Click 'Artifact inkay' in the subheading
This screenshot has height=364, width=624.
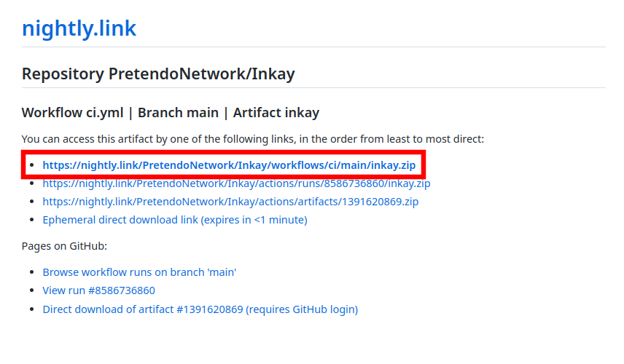coord(276,113)
